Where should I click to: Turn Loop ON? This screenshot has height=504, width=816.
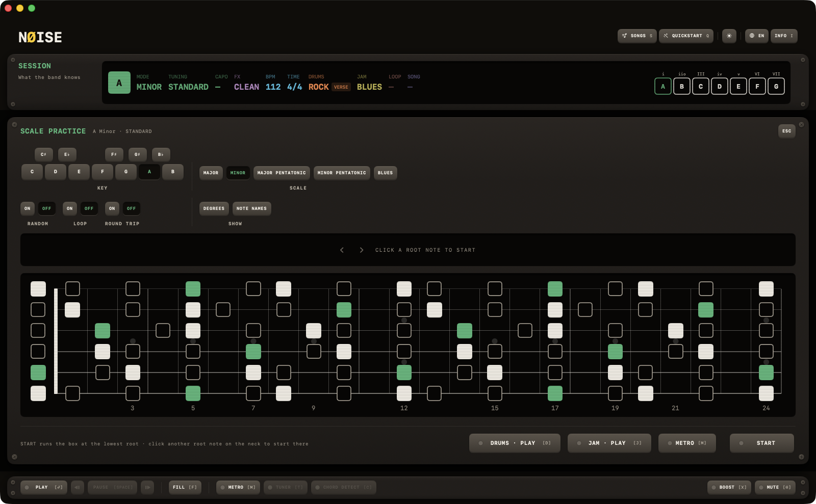tap(70, 208)
